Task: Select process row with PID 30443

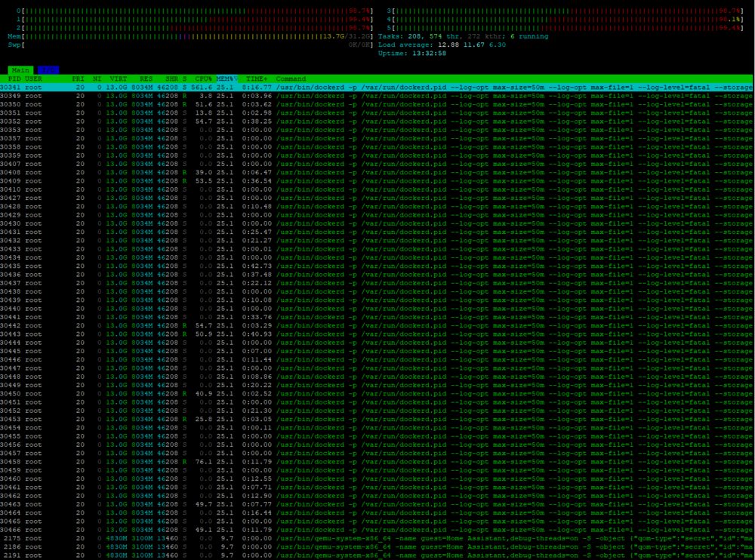Action: click(x=377, y=334)
